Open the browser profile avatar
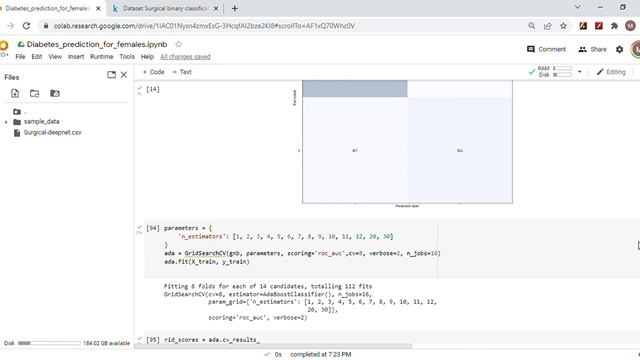 (x=630, y=26)
